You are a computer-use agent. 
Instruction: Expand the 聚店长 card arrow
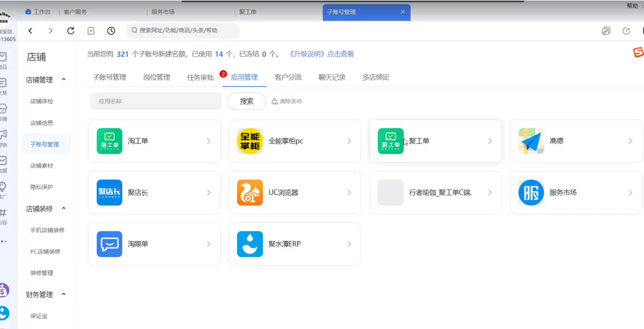(x=209, y=193)
